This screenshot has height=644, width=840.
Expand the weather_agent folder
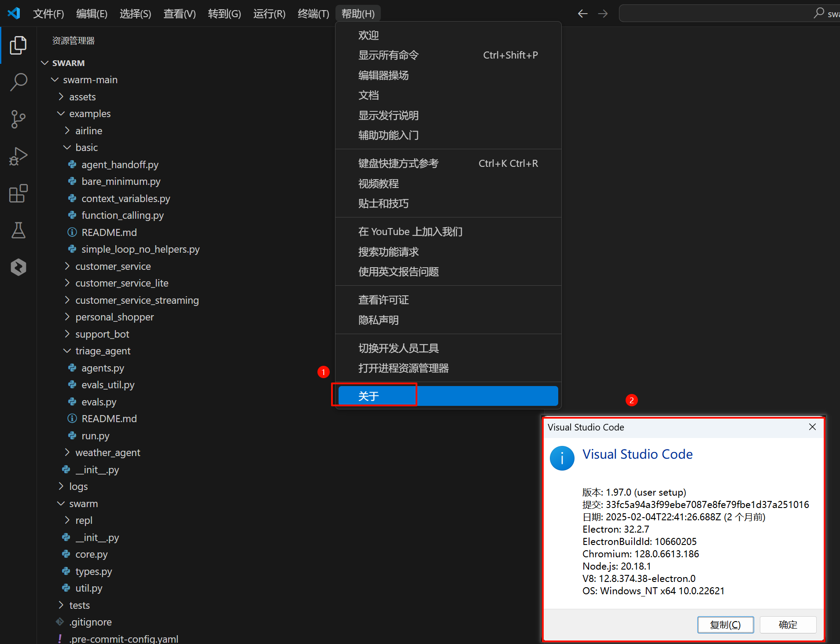(x=107, y=453)
